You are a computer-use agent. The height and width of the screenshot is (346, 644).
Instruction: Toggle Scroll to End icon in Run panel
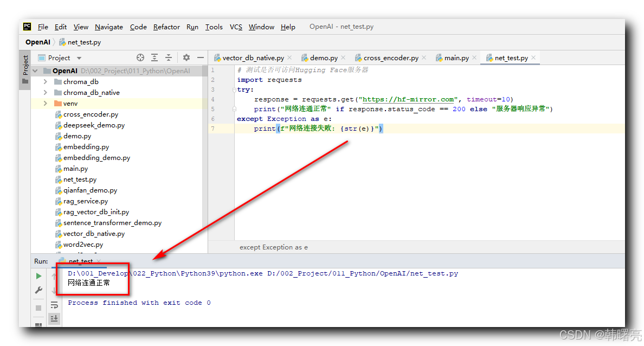pos(54,318)
